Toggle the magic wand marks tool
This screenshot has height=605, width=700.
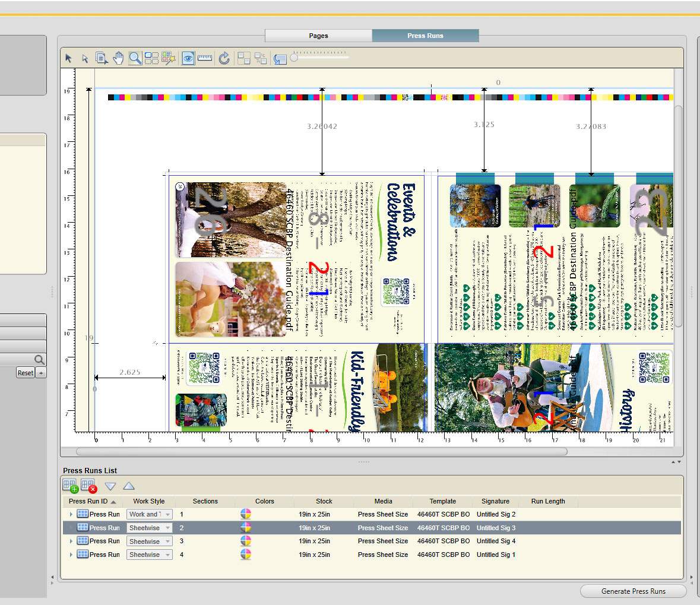169,58
